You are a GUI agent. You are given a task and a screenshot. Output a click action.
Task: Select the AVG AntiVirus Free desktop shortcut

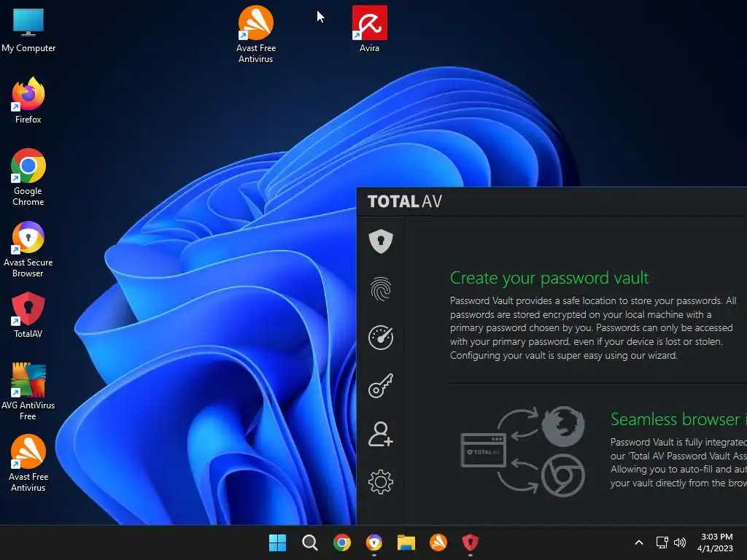pos(28,392)
